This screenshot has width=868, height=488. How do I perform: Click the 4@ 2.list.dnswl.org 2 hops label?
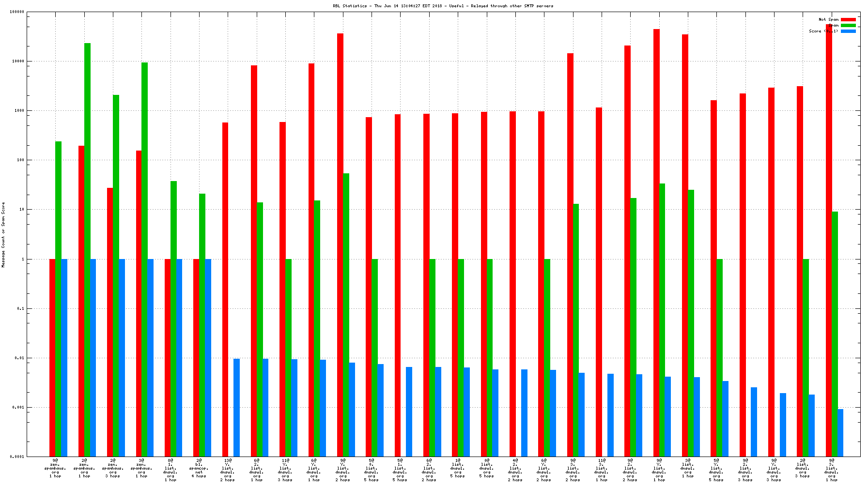[x=515, y=470]
